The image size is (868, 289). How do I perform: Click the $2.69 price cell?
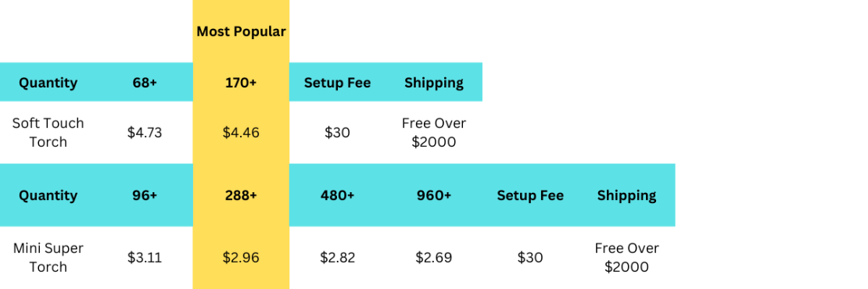pos(433,258)
